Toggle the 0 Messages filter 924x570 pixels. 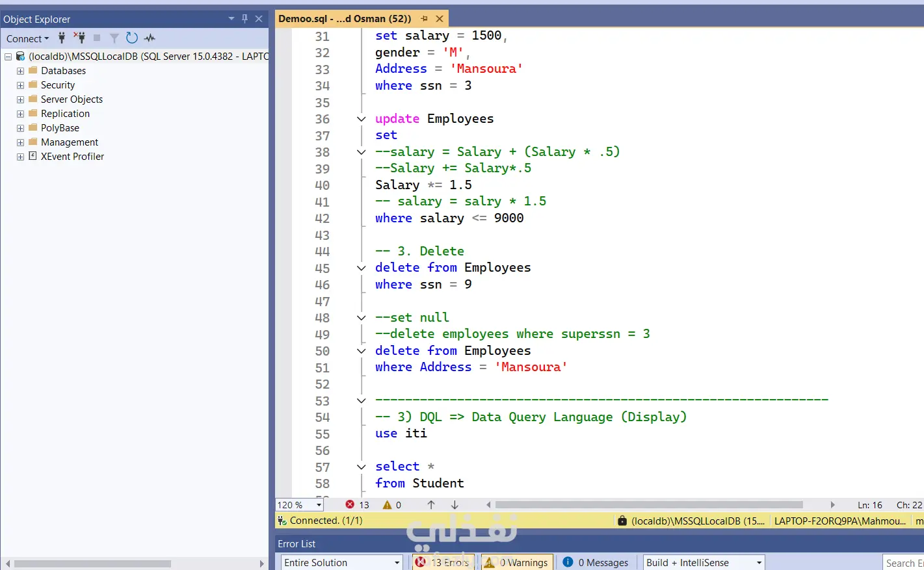[596, 562]
